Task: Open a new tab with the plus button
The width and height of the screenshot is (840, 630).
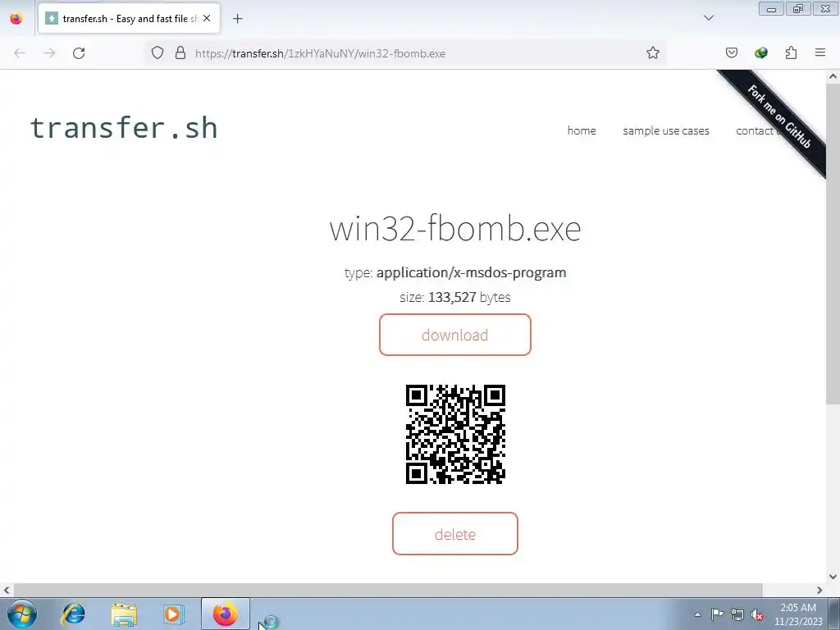Action: [237, 19]
